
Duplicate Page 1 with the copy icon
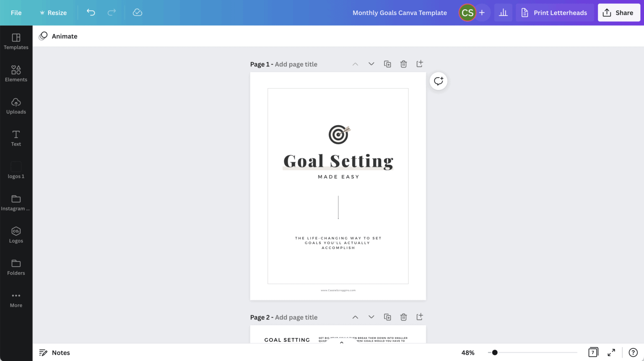point(387,64)
